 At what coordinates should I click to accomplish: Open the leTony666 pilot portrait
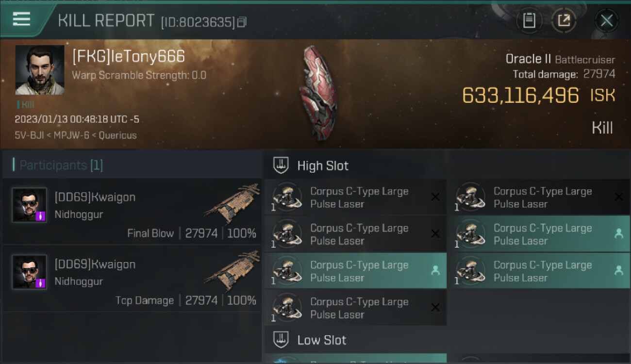40,70
